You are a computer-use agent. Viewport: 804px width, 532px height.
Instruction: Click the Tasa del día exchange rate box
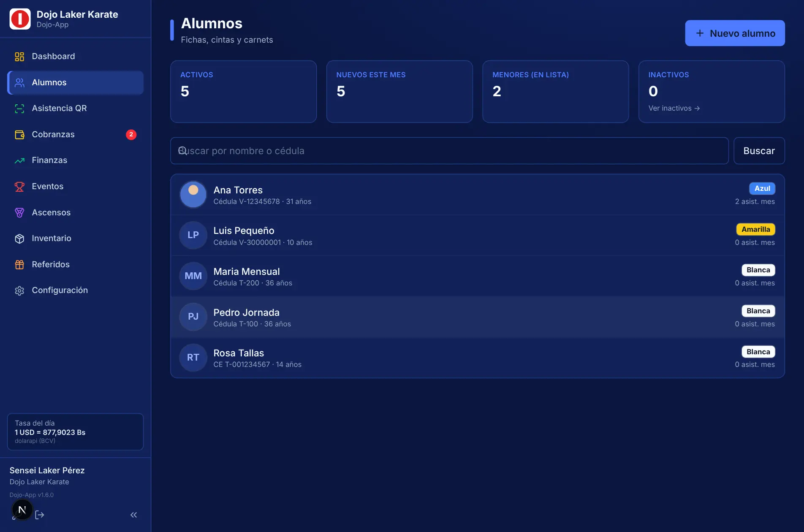point(75,432)
